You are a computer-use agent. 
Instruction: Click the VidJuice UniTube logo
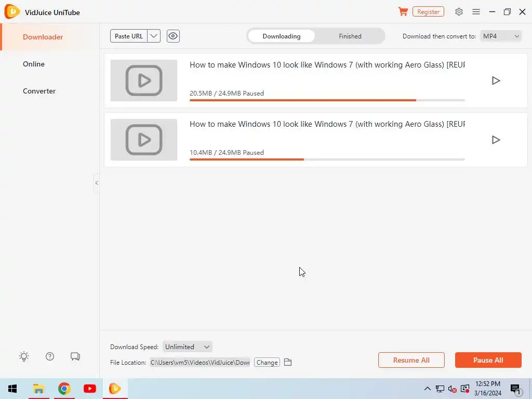[x=12, y=12]
